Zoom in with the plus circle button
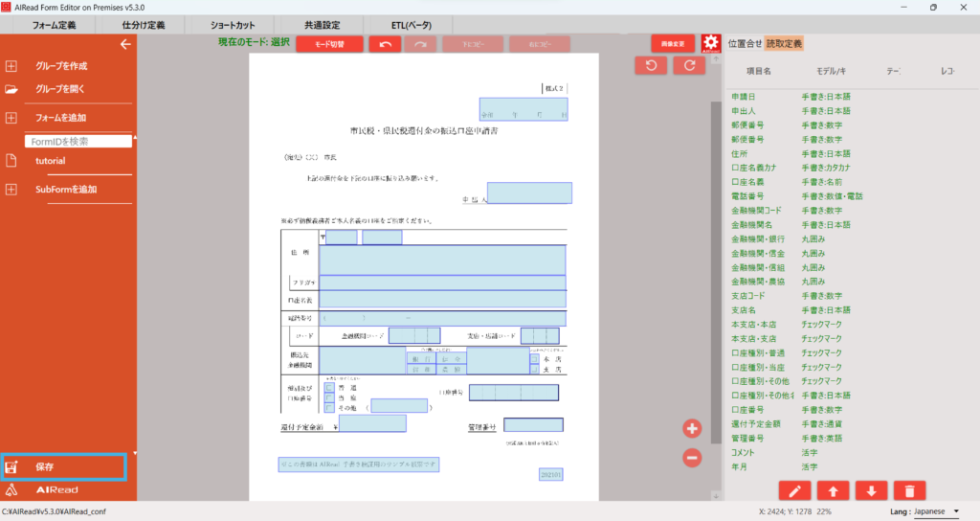Image resolution: width=980 pixels, height=521 pixels. 693,428
